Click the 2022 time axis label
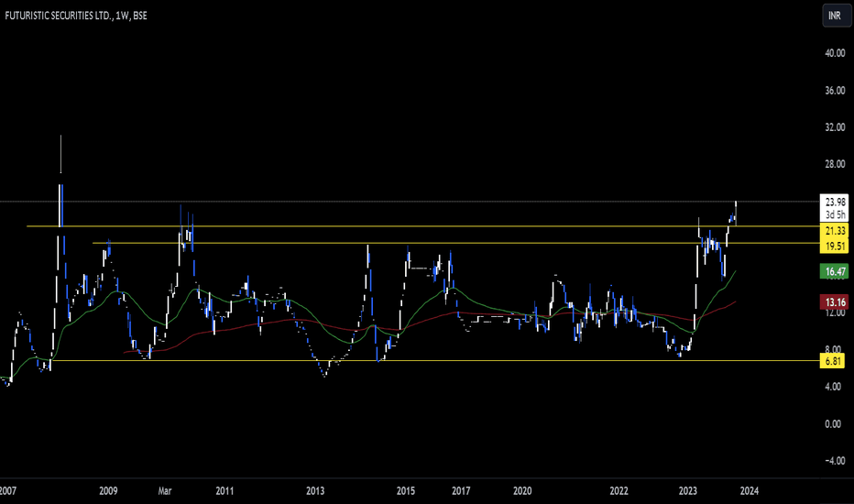The height and width of the screenshot is (504, 854). [619, 491]
